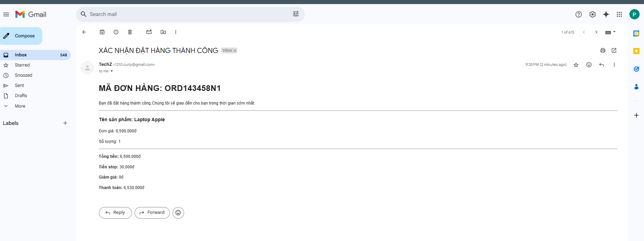Open the Google Tasks side panel

click(x=636, y=69)
